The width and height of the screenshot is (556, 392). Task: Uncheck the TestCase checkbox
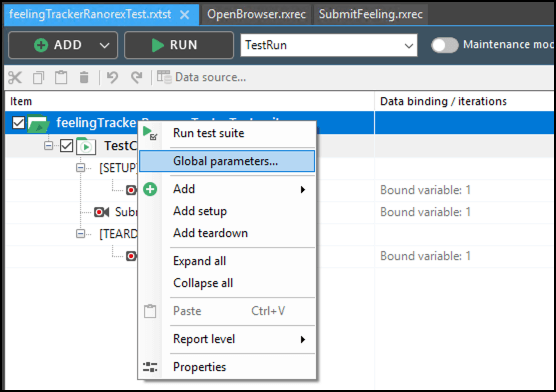coord(67,145)
